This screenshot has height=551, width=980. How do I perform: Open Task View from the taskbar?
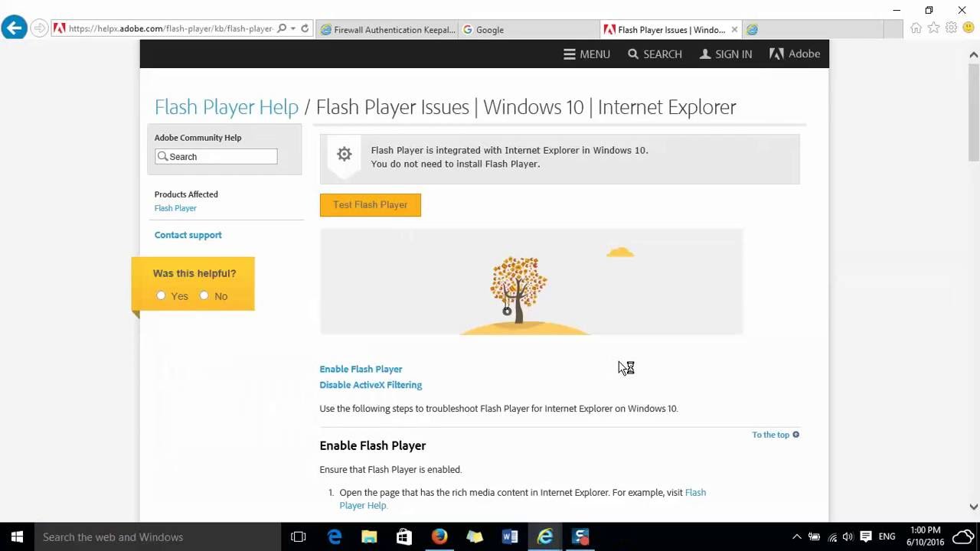coord(299,537)
